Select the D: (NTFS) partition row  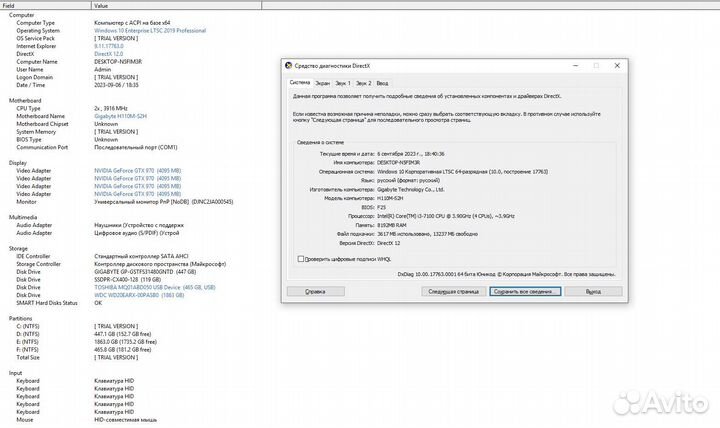click(84, 334)
